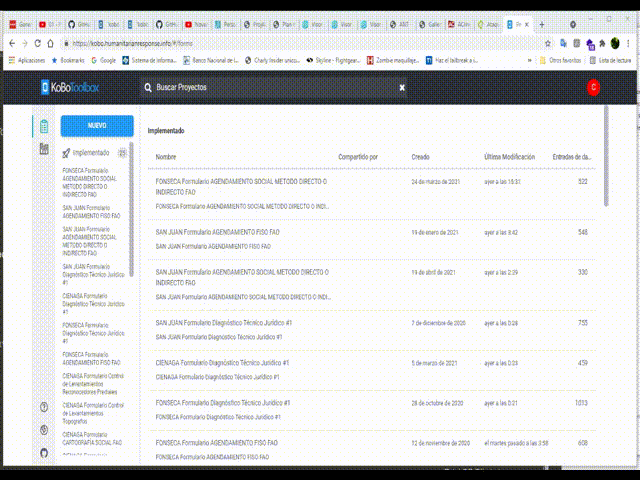Image resolution: width=640 pixels, height=480 pixels.
Task: Click the GitHub icon at sidebar bottom
Action: pos(44,453)
